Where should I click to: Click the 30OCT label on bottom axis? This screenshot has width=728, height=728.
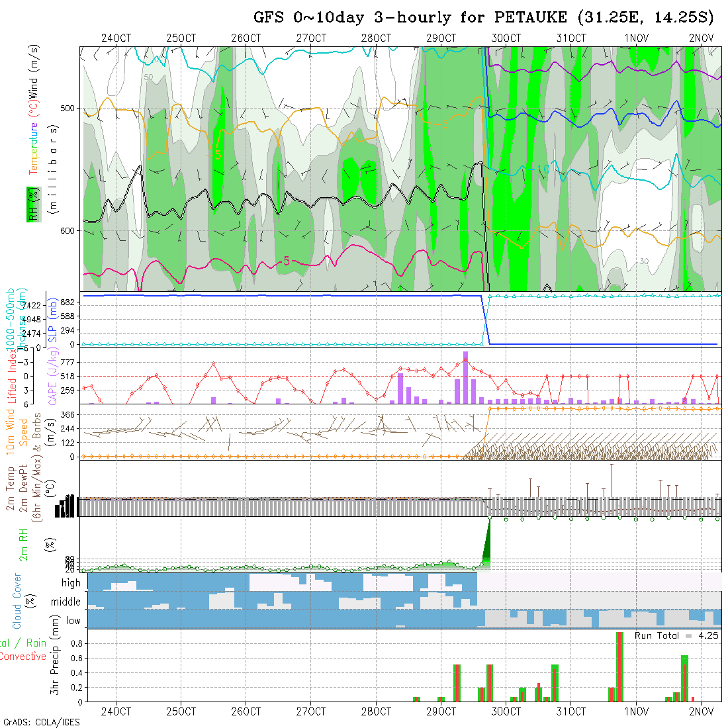[x=506, y=712]
